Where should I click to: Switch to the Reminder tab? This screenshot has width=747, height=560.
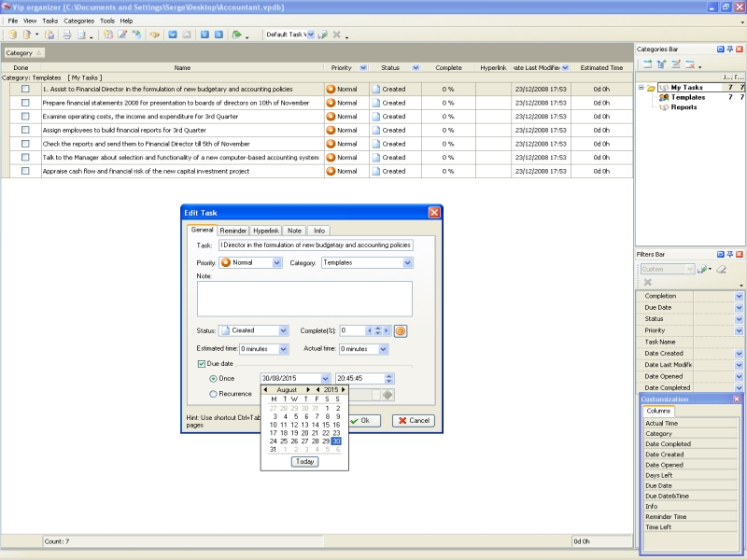[233, 230]
